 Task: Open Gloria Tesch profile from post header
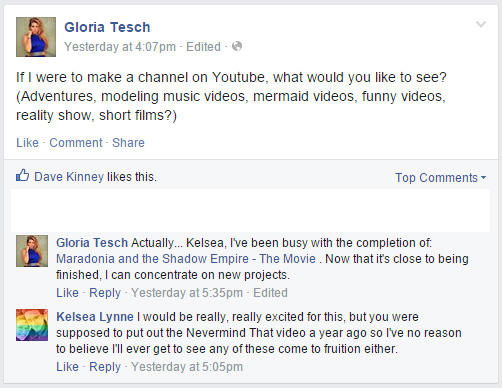[x=107, y=27]
